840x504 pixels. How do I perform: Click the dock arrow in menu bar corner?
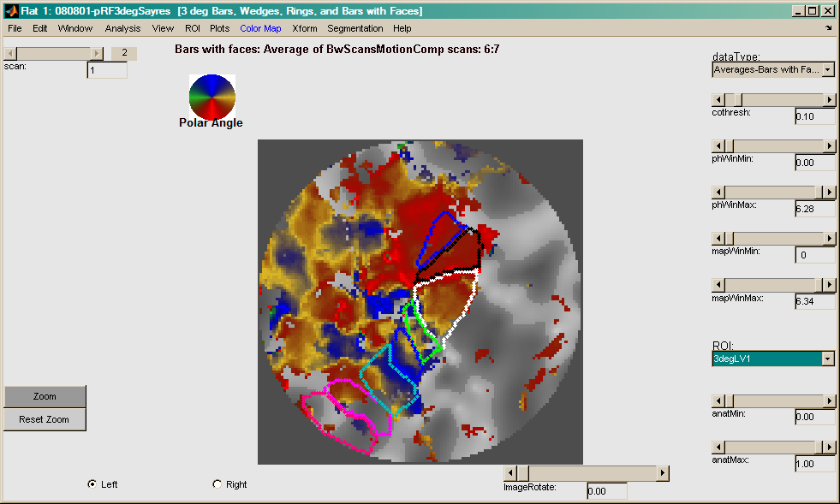pyautogui.click(x=828, y=28)
